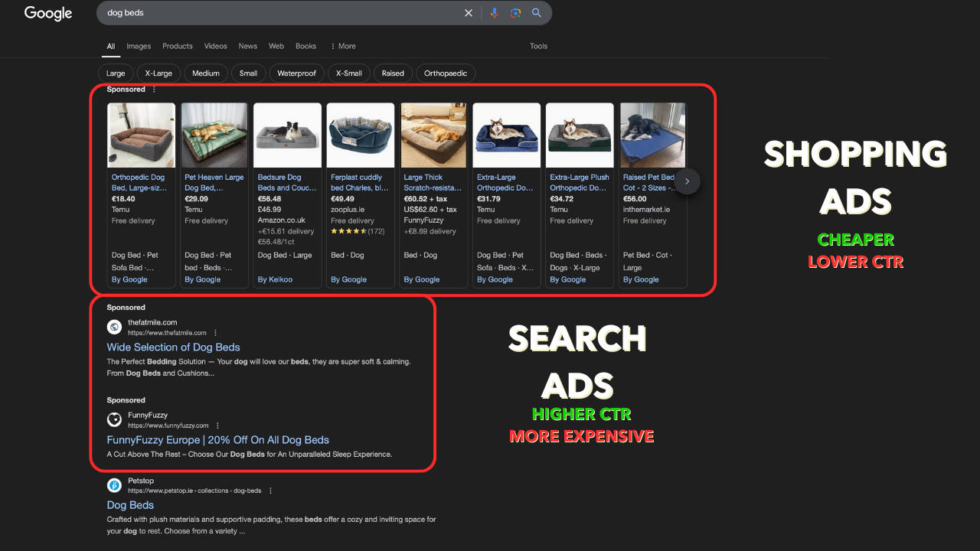The width and height of the screenshot is (980, 551).
Task: Open menu dots next to thefatmile.com URL
Action: click(215, 333)
